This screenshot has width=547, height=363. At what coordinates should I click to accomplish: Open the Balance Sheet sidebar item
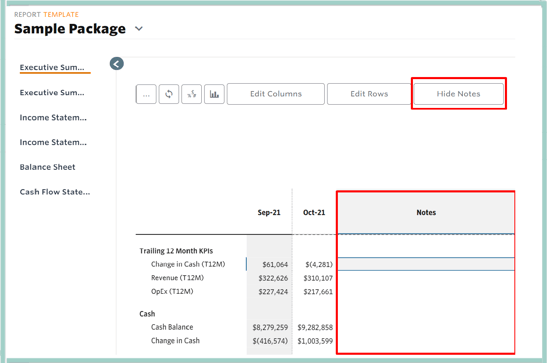click(47, 167)
